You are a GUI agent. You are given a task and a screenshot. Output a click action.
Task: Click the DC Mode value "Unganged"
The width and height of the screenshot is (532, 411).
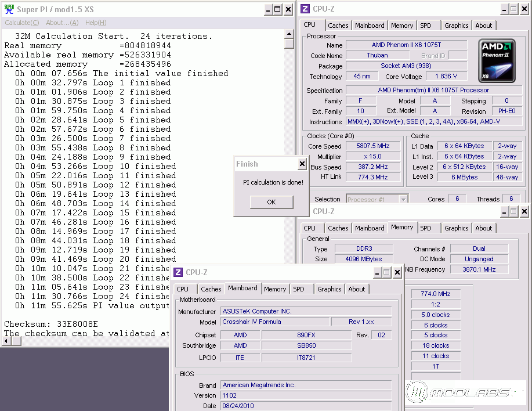tap(479, 259)
